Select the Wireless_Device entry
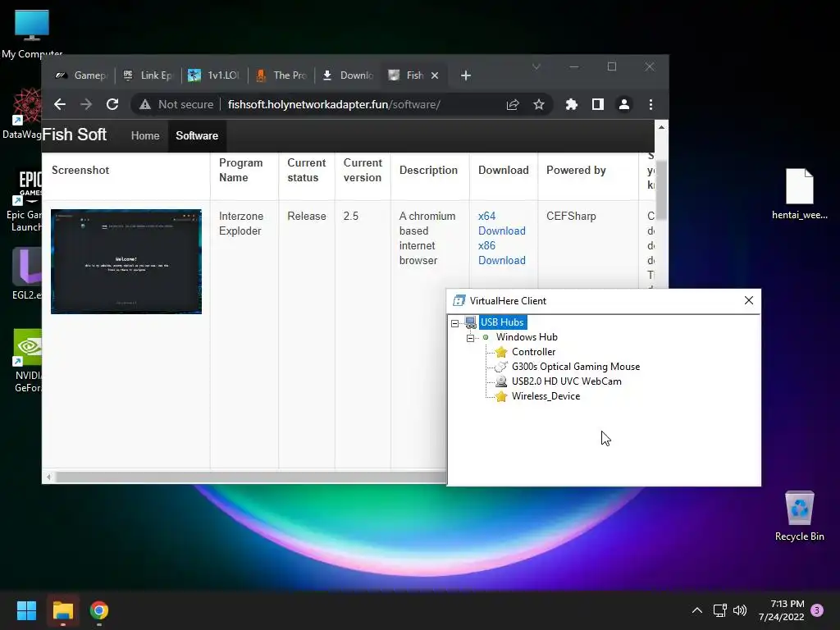This screenshot has height=630, width=840. 546,396
